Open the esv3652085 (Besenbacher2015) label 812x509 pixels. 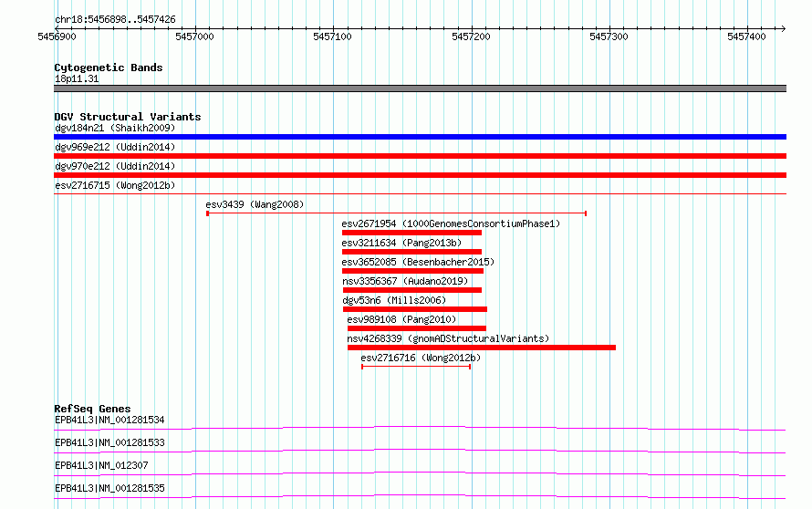pos(418,262)
